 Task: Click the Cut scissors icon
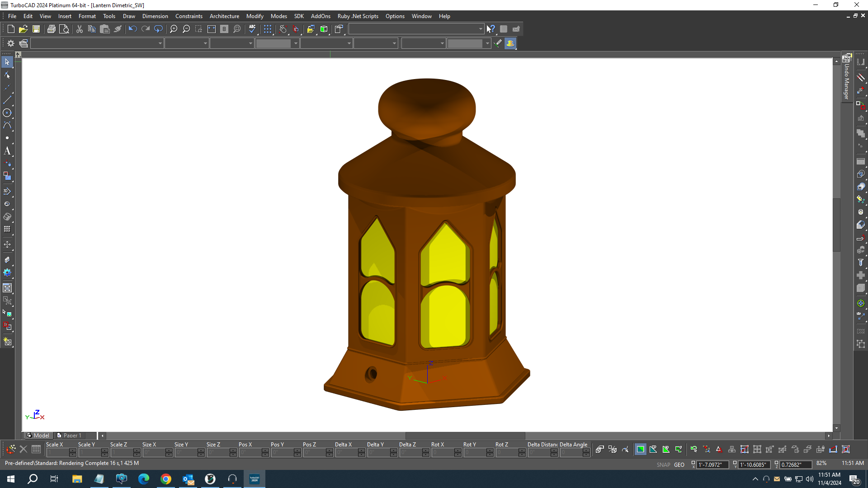click(x=80, y=29)
